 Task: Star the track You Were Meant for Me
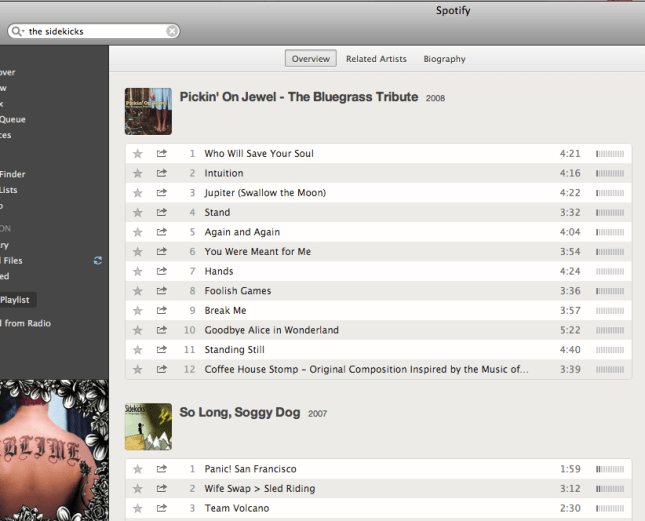[137, 252]
